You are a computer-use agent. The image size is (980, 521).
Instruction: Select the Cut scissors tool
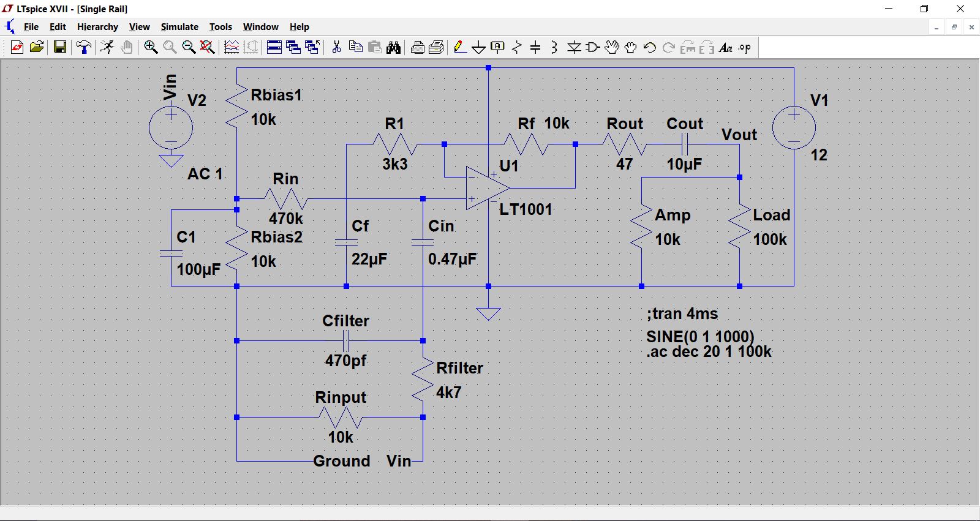(x=336, y=47)
